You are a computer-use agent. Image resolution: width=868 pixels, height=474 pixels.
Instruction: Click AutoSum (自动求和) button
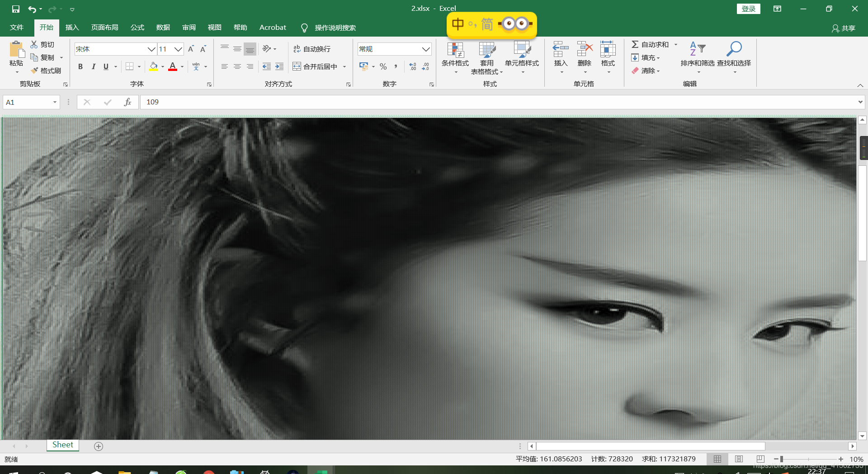pyautogui.click(x=650, y=44)
